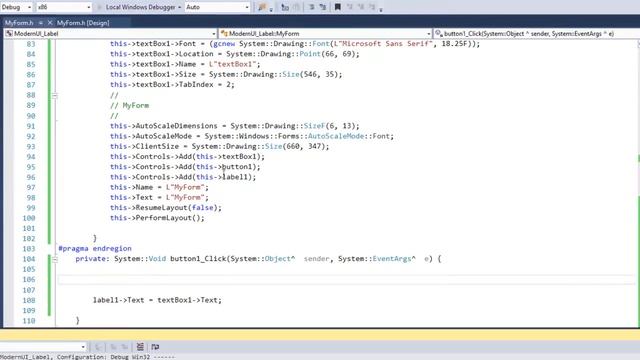
Task: Click "this->Text = L"MyForm";" on line 98
Action: click(159, 198)
